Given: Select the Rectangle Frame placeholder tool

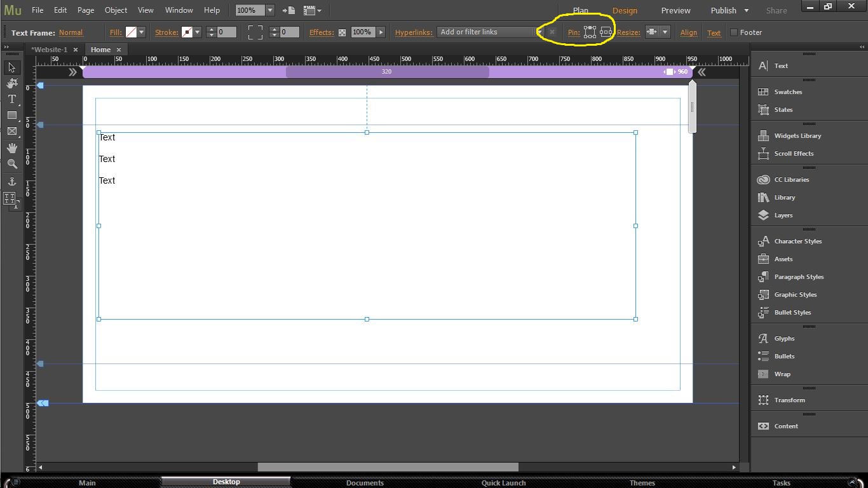Looking at the screenshot, I should [11, 131].
